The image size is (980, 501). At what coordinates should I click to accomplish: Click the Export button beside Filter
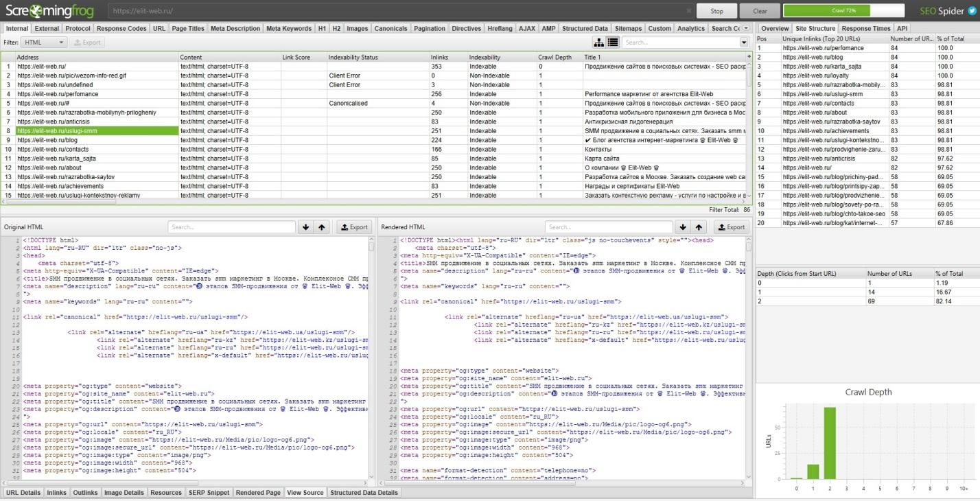tap(88, 43)
